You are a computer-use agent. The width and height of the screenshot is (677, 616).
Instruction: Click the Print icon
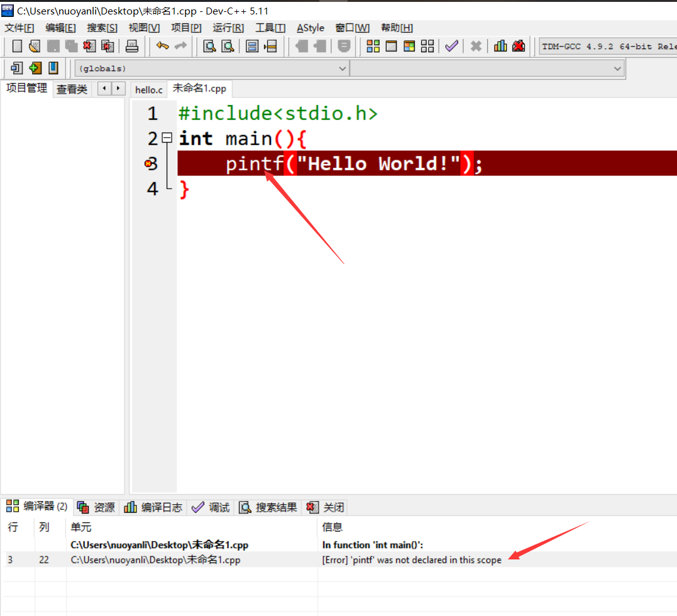tap(131, 46)
